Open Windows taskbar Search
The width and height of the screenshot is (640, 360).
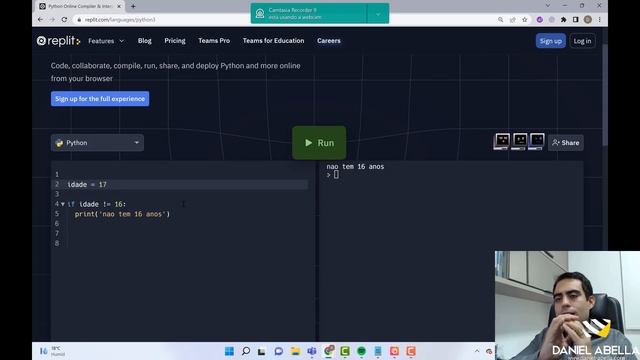point(246,351)
